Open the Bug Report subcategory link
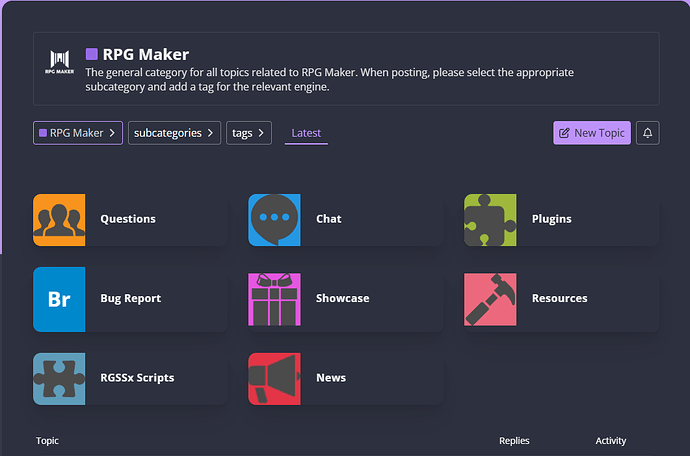Screen dimensions: 690x456 click(131, 298)
